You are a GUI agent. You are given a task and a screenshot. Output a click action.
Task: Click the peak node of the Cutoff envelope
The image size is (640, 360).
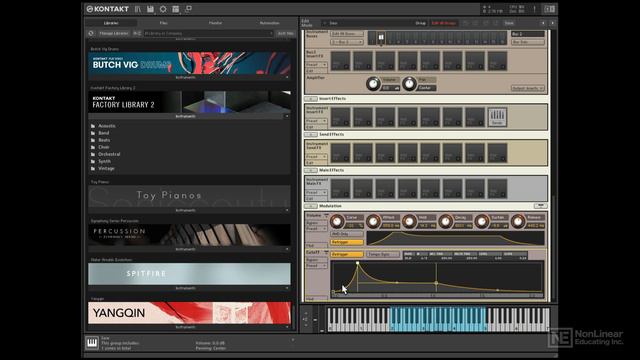[358, 263]
